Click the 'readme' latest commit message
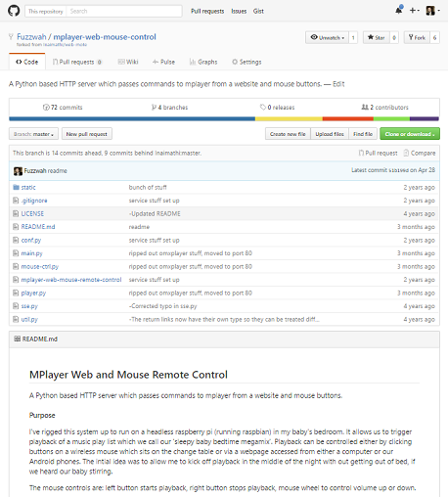 (58, 170)
